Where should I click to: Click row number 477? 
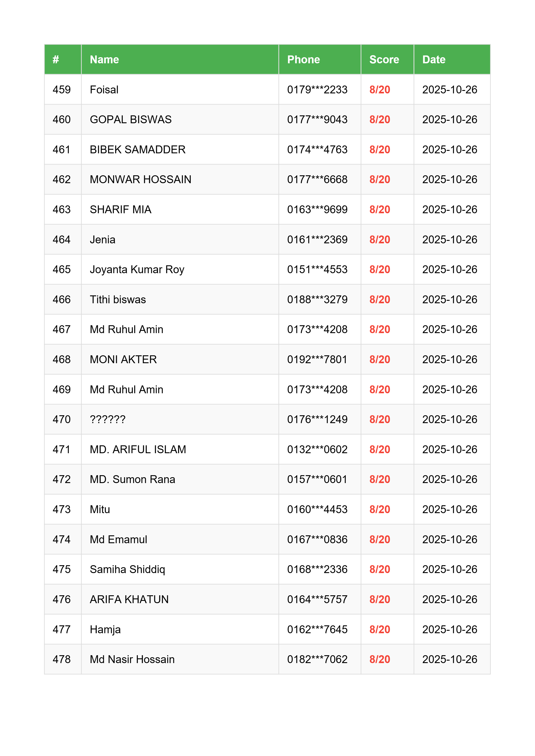62,629
